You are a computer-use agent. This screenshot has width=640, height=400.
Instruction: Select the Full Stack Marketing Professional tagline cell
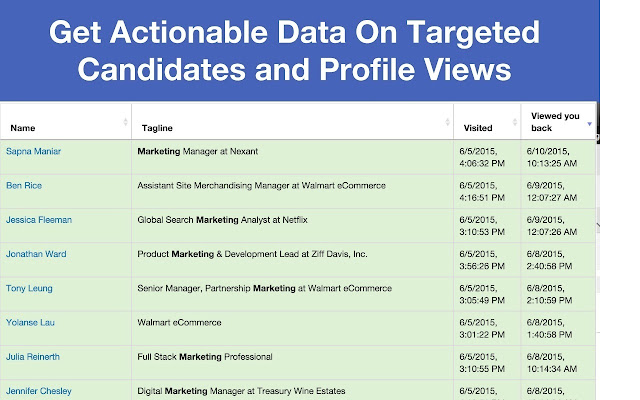(207, 356)
